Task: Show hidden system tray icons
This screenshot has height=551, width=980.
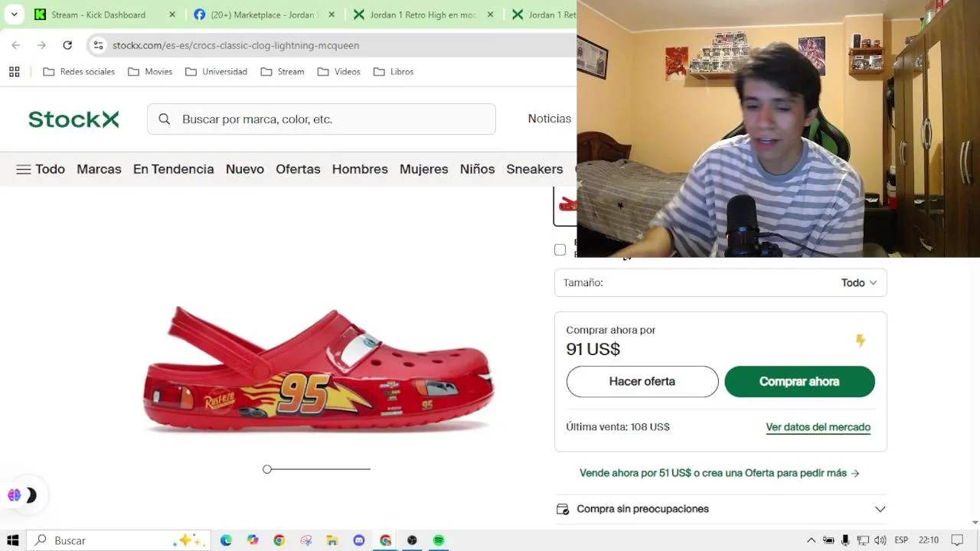Action: [811, 540]
